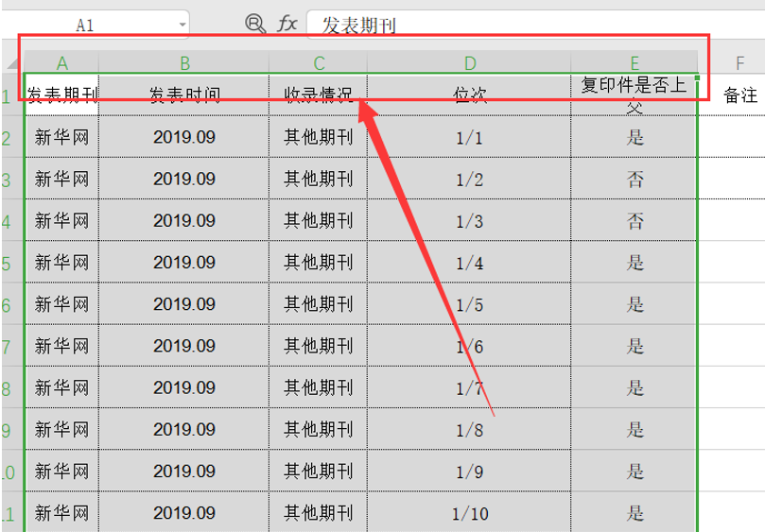
Task: Click the magnifier lookup icon beside fx
Action: point(255,23)
